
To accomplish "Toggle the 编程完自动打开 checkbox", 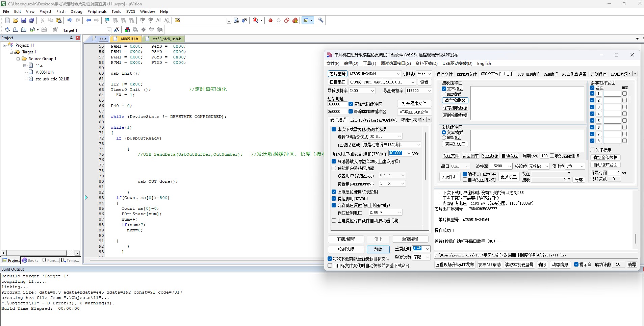I will [465, 174].
